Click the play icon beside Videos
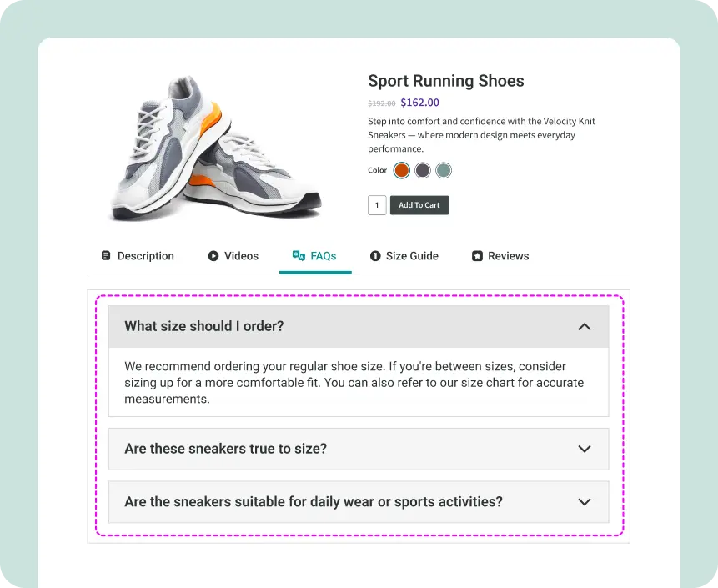 (x=213, y=256)
